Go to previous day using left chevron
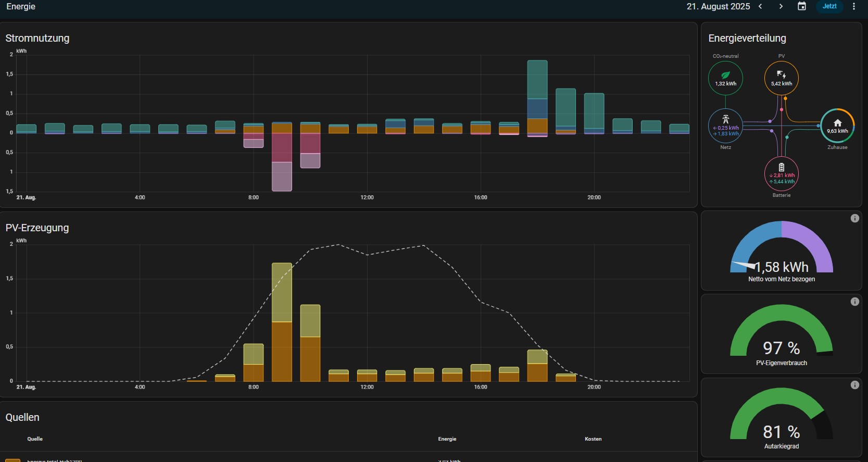This screenshot has width=868, height=462. [x=760, y=6]
